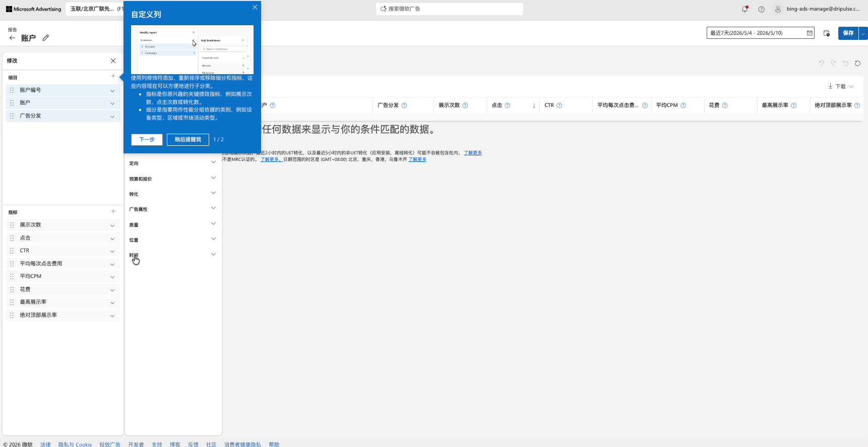Click the Microsoft Advertising logo
The width and height of the screenshot is (868, 447).
coord(33,9)
